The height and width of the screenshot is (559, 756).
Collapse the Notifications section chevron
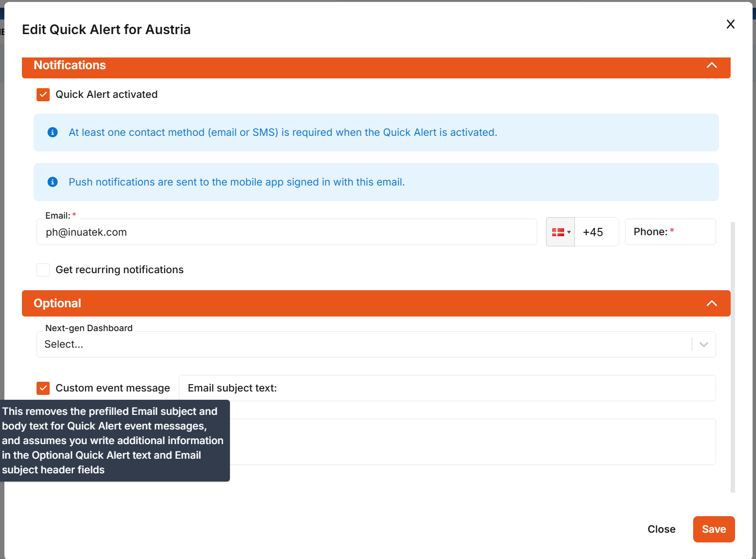[x=712, y=65]
